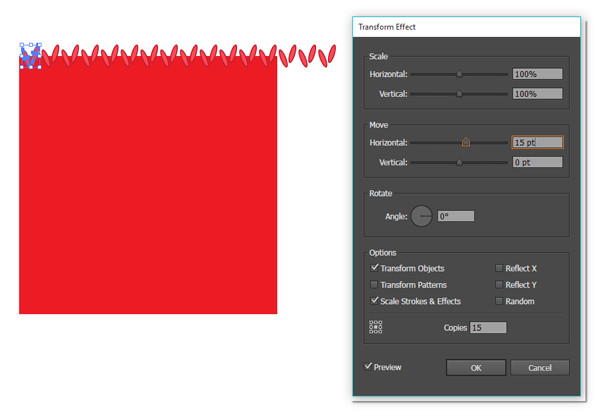Focus the Move Horizontal 15 pt field

[537, 142]
